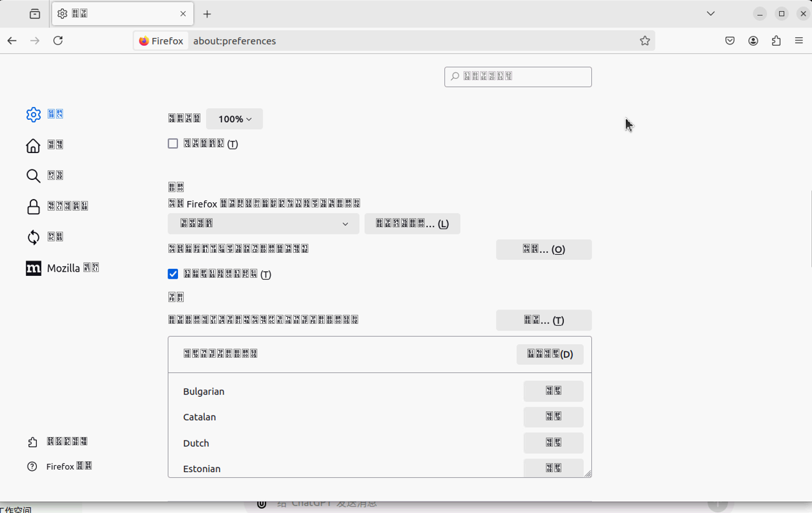Click the button in Estonian row
This screenshot has width=812, height=513.
coord(553,467)
